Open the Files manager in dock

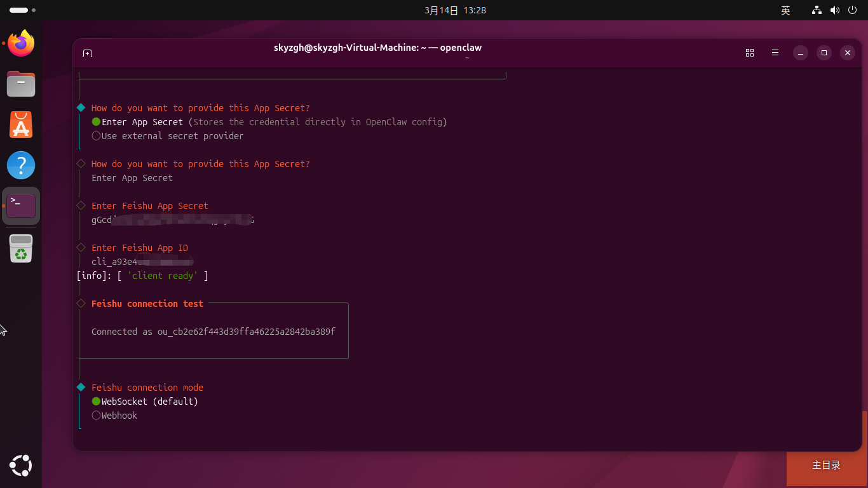click(21, 84)
